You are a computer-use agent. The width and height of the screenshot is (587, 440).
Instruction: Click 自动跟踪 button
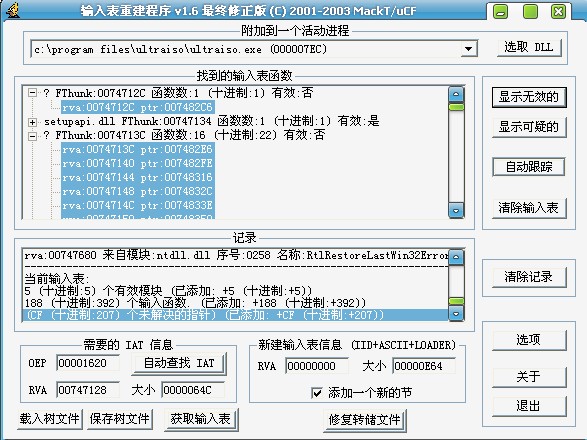(x=529, y=167)
